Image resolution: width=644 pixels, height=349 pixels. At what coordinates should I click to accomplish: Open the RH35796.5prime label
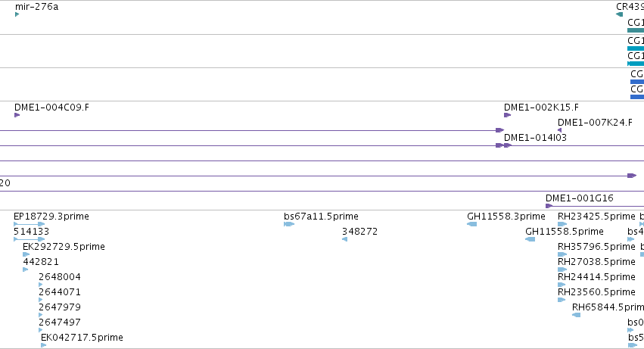point(596,247)
